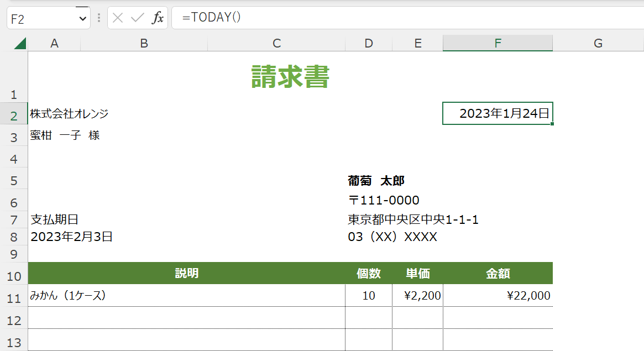Select column F header
The width and height of the screenshot is (644, 351).
pyautogui.click(x=498, y=44)
